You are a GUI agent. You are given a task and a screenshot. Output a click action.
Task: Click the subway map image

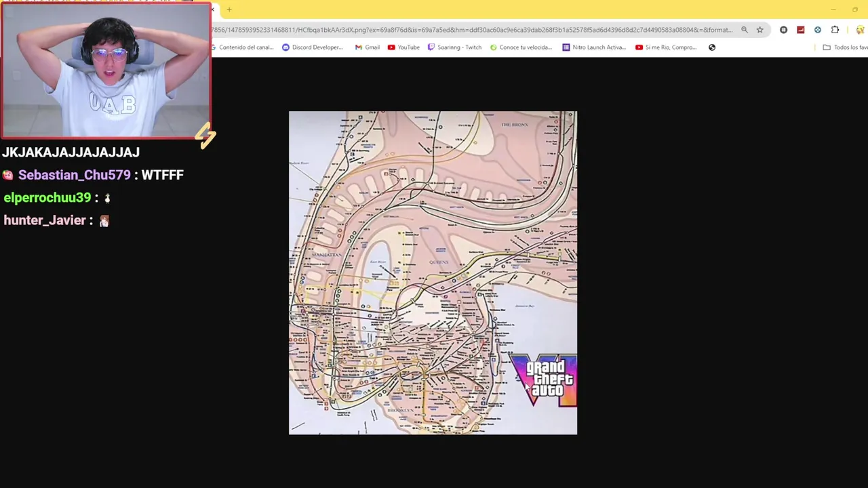[x=433, y=272]
